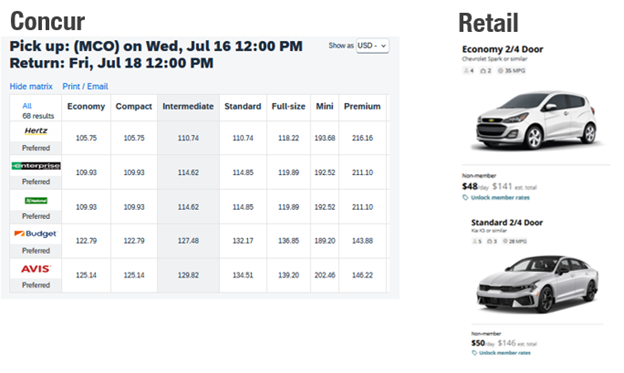Select Hertz Premium rate 216.16
Viewport: 624px width, 373px height.
pos(362,138)
